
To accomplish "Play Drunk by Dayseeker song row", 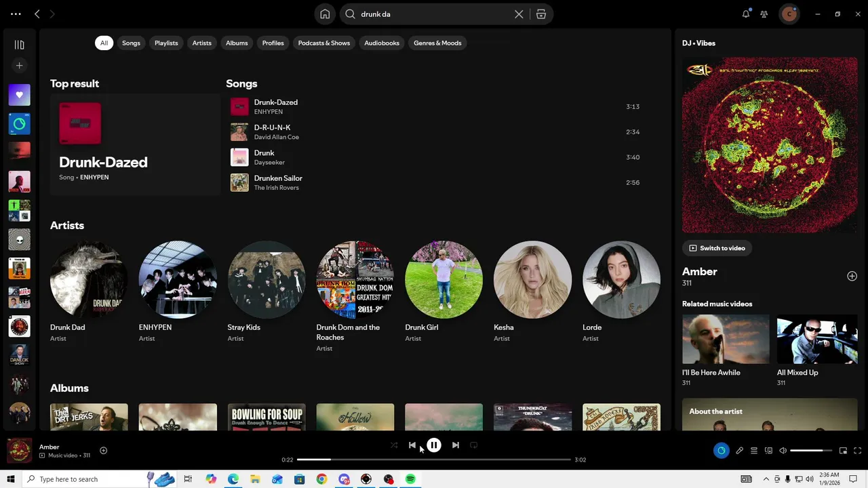I will tap(437, 157).
